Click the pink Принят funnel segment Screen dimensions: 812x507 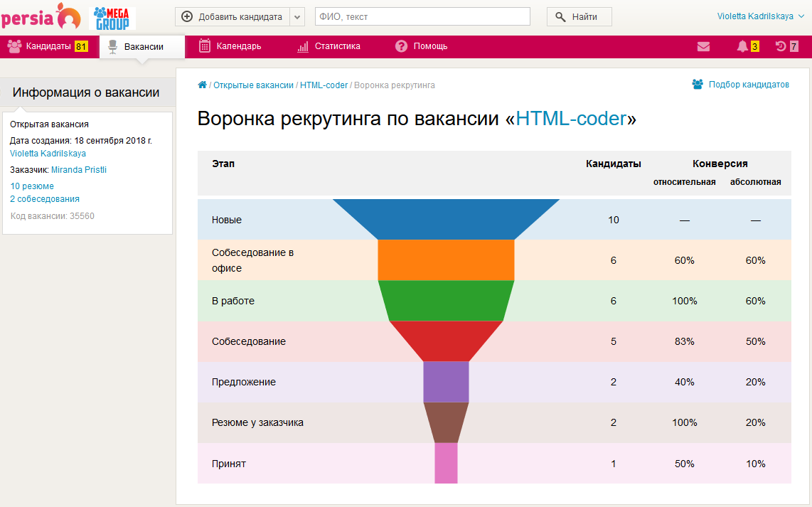pos(446,463)
